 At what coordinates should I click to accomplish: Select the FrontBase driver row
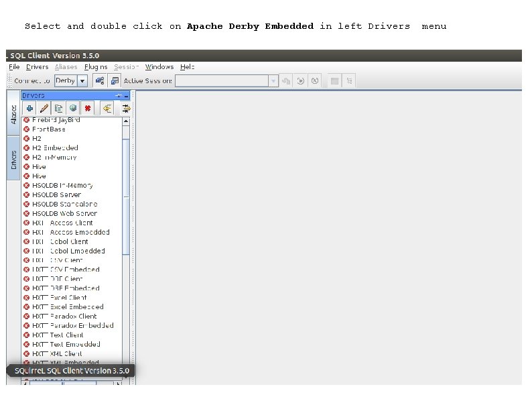pyautogui.click(x=72, y=129)
